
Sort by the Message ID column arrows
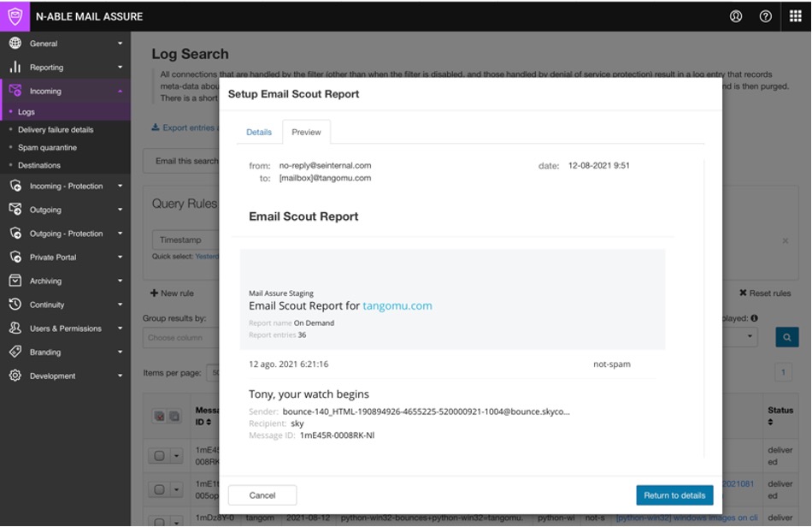(x=209, y=423)
